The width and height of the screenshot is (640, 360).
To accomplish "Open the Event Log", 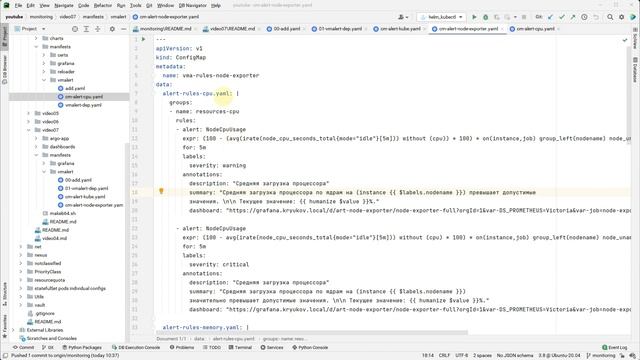I will click(x=615, y=348).
